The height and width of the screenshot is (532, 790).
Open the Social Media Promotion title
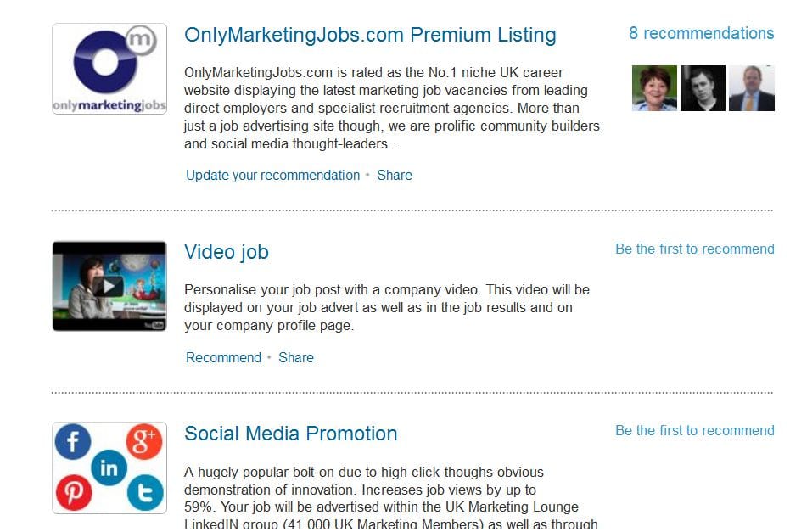290,434
